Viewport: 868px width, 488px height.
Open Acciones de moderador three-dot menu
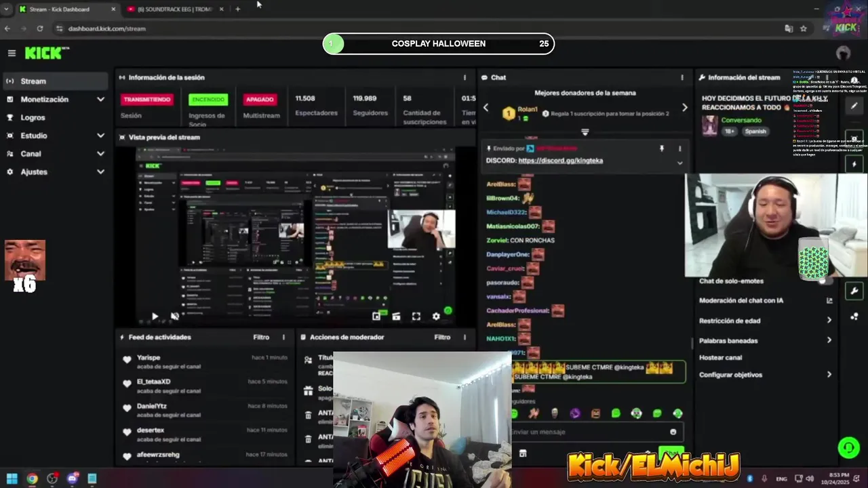[x=465, y=337]
